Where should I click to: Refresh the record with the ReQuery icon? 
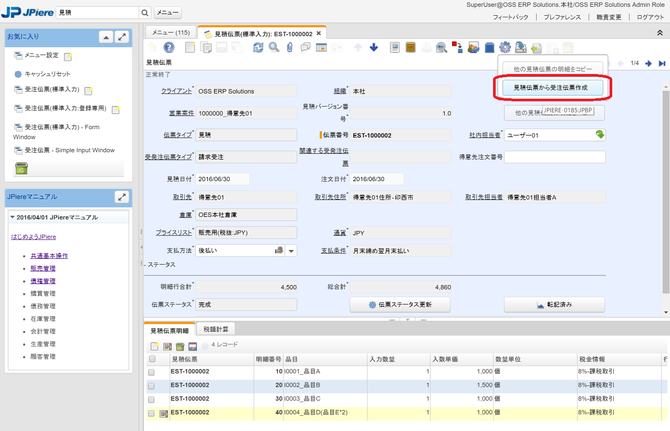258,47
